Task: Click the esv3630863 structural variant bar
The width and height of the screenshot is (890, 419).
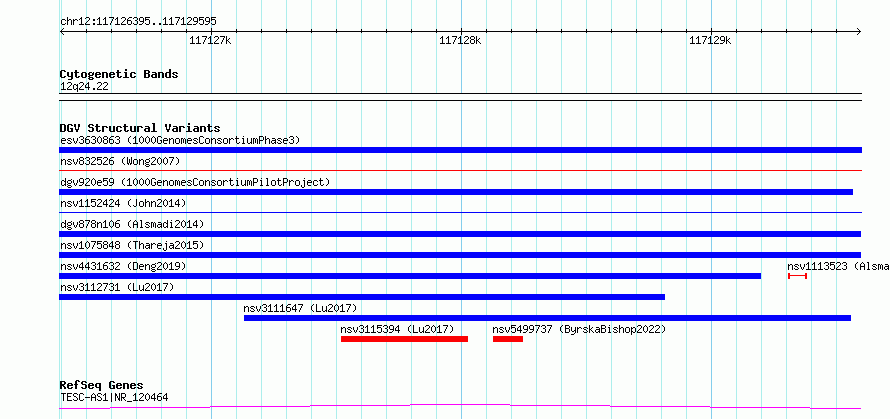Action: pos(460,150)
